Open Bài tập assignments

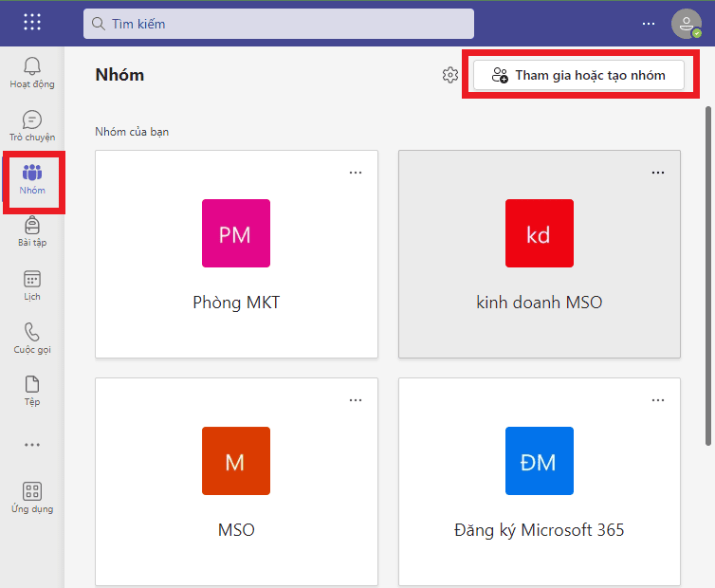[x=32, y=231]
